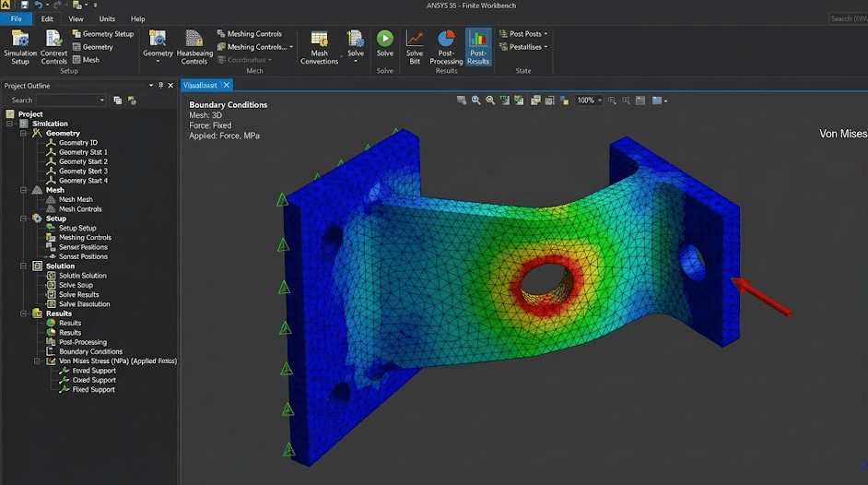Click the tree settings icon beside outline search

(132, 101)
